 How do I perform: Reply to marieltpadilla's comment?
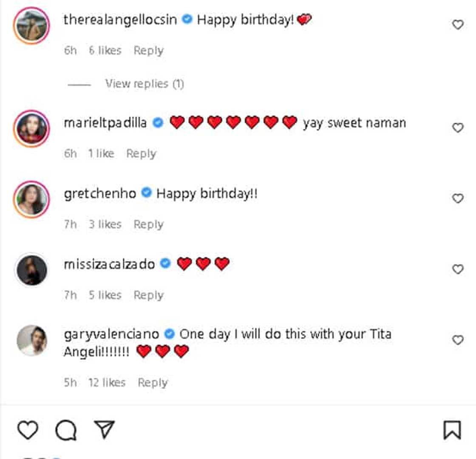click(141, 153)
